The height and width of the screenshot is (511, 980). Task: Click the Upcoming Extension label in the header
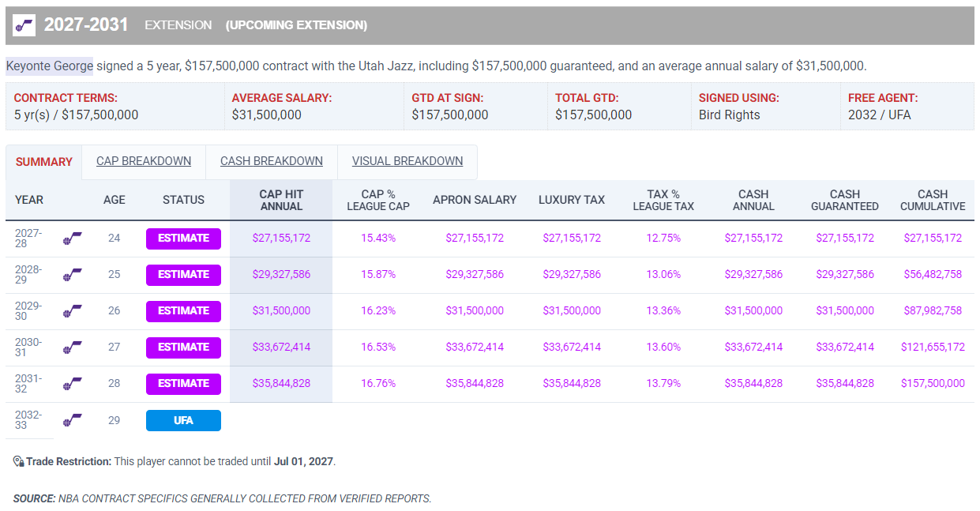[296, 25]
